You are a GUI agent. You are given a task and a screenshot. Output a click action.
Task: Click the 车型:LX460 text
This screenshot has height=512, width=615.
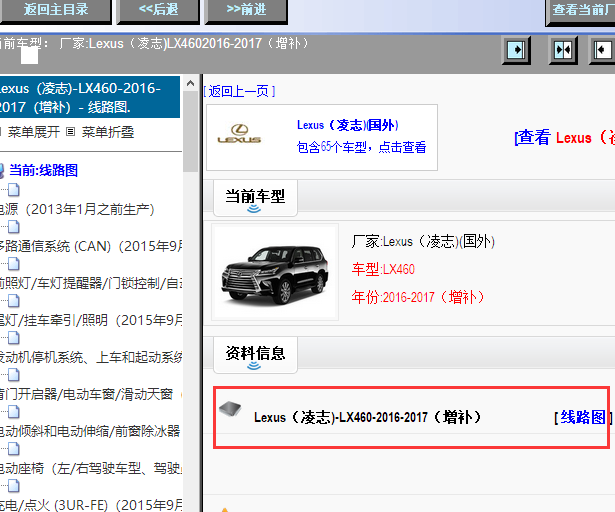coord(383,269)
